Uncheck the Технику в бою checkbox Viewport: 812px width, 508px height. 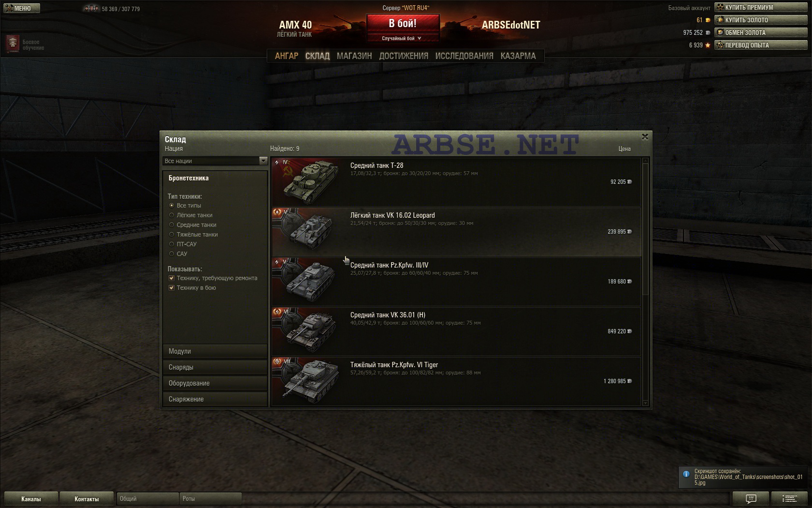[x=172, y=288]
